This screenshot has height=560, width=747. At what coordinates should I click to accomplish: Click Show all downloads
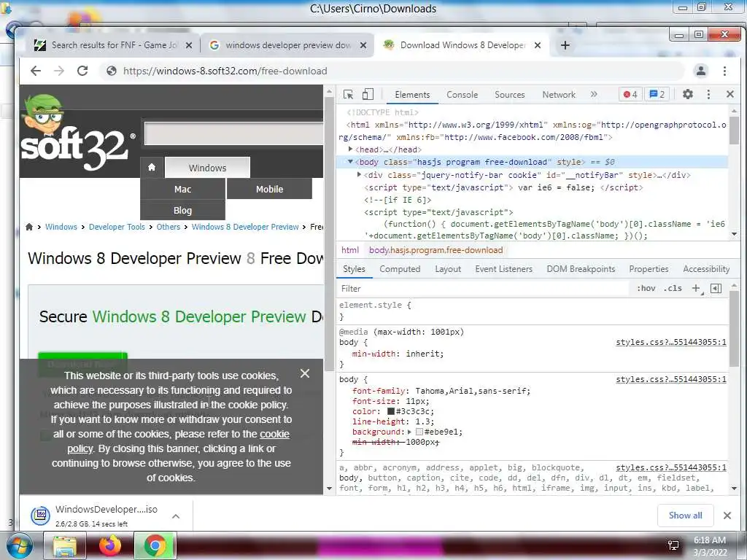[x=685, y=516]
